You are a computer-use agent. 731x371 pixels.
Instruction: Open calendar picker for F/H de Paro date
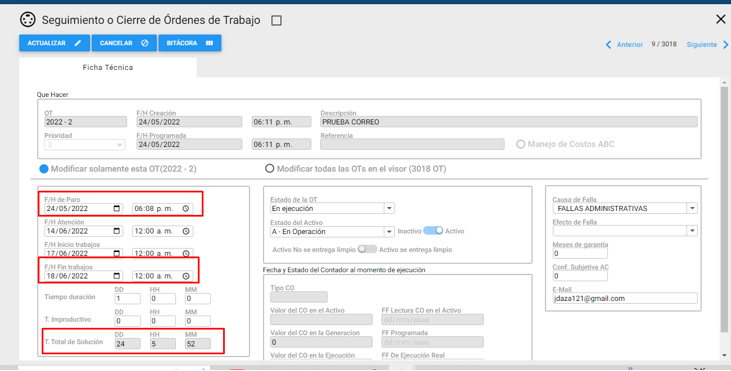117,208
